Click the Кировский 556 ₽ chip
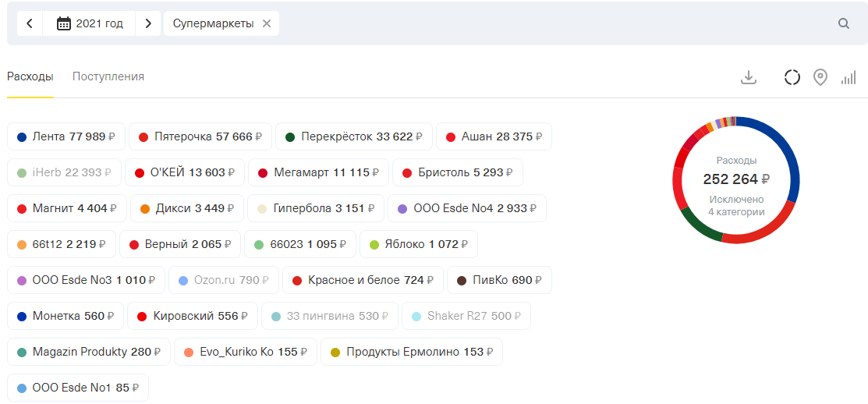The height and width of the screenshot is (404, 868). click(x=192, y=317)
